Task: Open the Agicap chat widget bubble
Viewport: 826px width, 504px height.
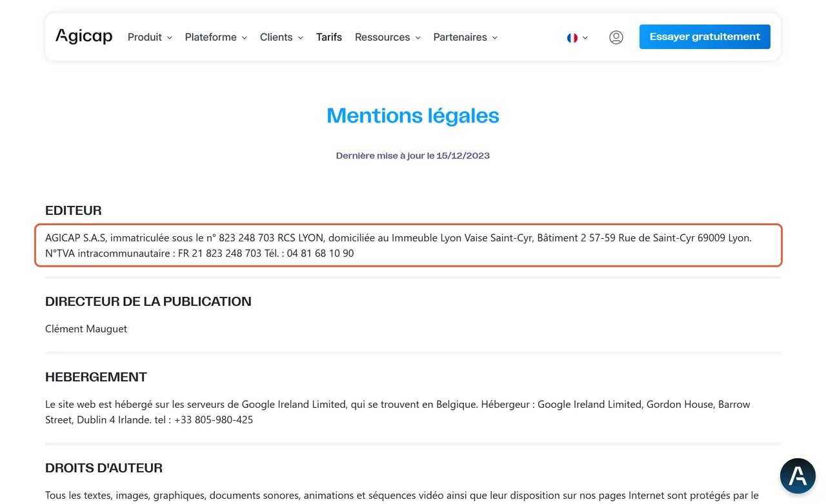Action: 798,476
